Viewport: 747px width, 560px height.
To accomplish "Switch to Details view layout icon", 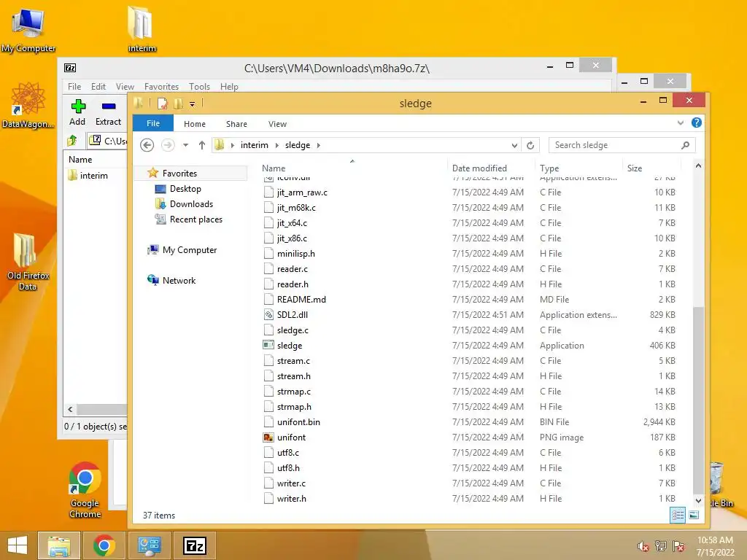I will tap(678, 515).
